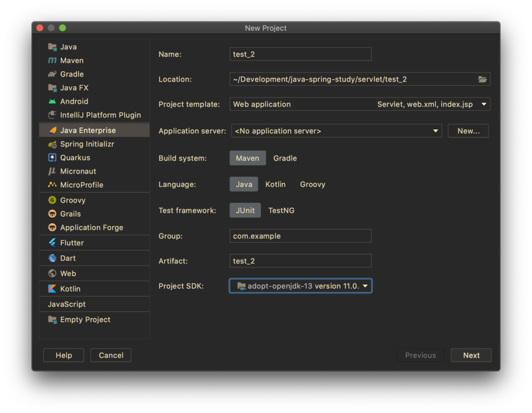Select the Spring Initializr icon
Viewport: 532px width, 413px height.
click(52, 144)
